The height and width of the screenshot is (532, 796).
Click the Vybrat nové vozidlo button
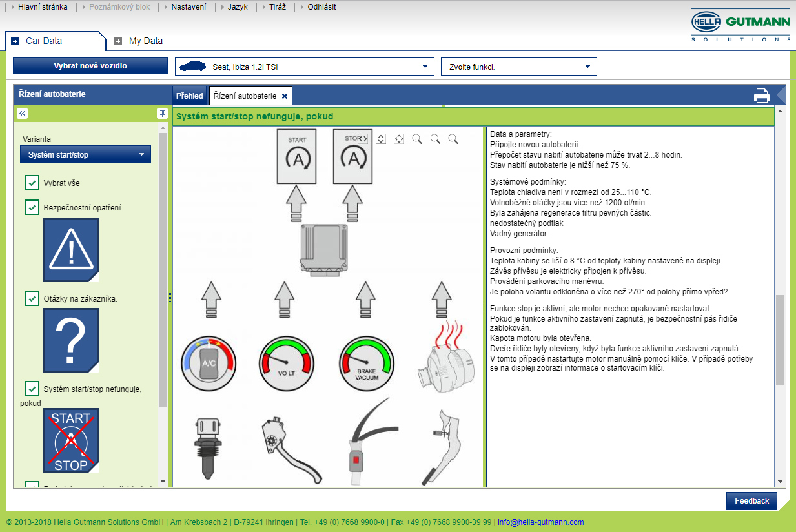[90, 66]
